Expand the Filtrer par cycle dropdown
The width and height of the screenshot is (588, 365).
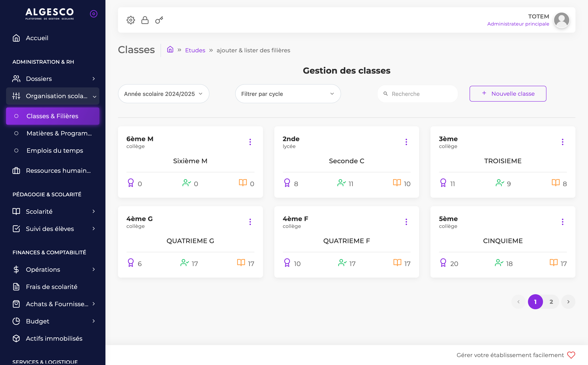(x=288, y=94)
